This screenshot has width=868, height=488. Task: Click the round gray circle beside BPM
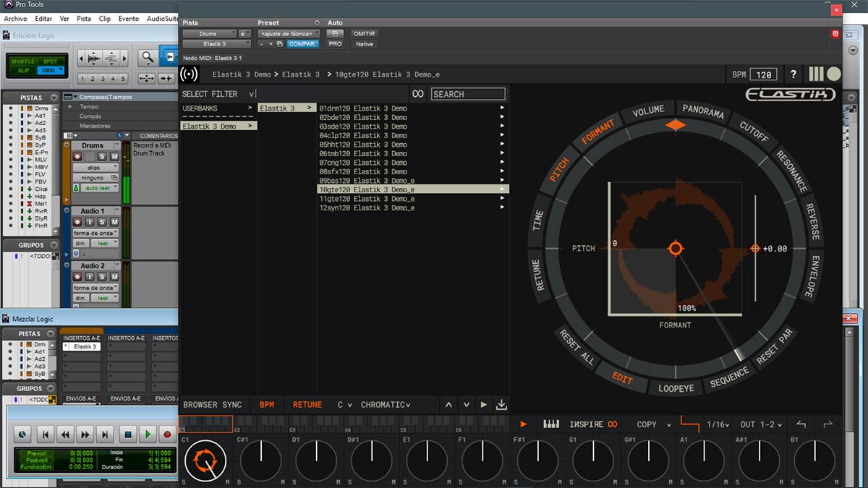point(834,74)
